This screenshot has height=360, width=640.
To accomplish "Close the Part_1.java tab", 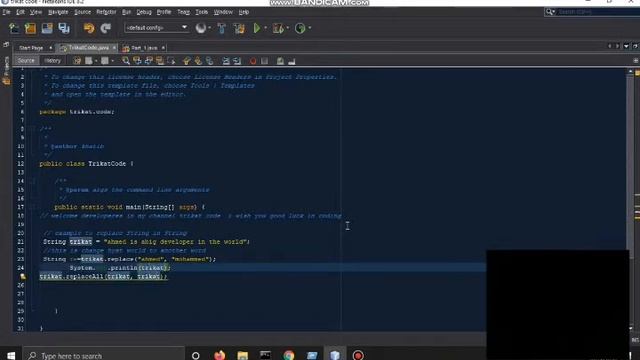I will point(163,48).
